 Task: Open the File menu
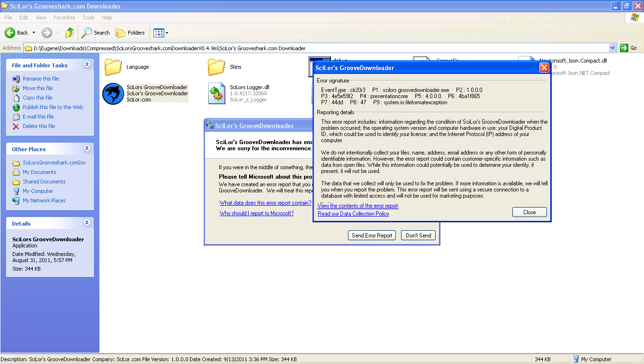[x=8, y=18]
